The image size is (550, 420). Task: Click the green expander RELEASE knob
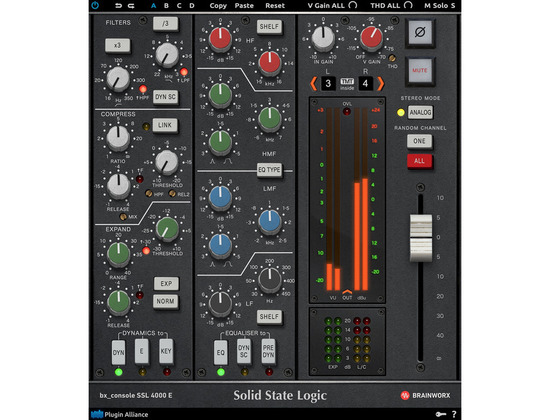(x=118, y=302)
